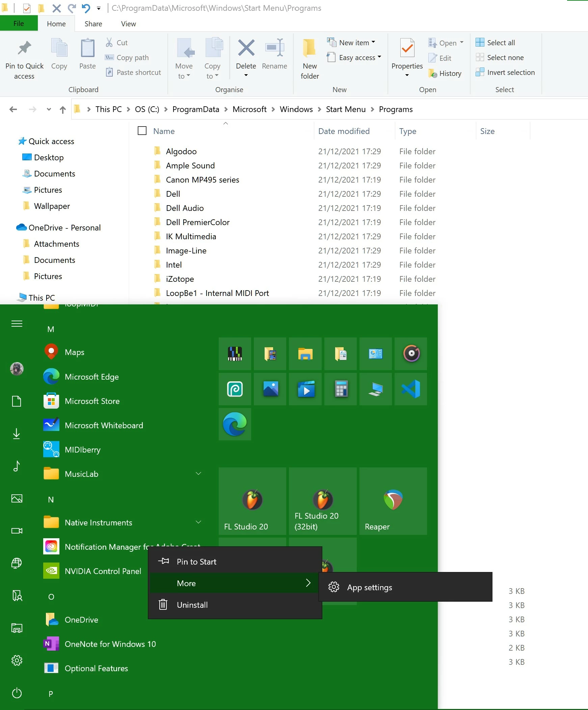Expand the Native Instruments folder in Start

point(198,522)
